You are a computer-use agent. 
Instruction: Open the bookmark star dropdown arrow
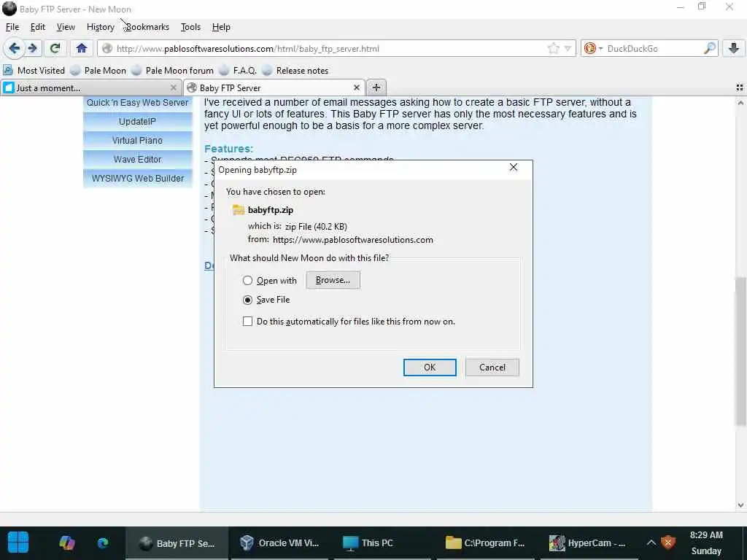click(x=568, y=49)
